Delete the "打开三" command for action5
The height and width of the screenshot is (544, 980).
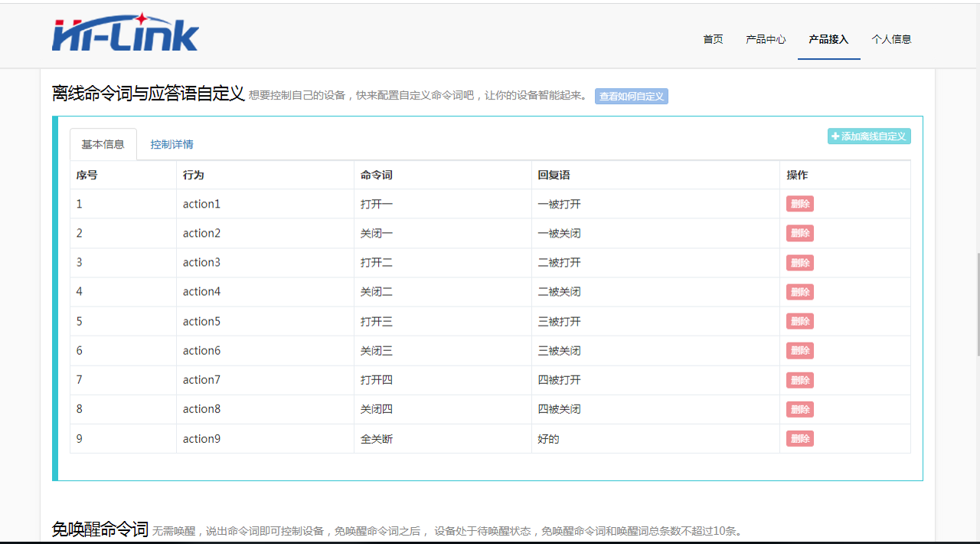[x=799, y=321]
